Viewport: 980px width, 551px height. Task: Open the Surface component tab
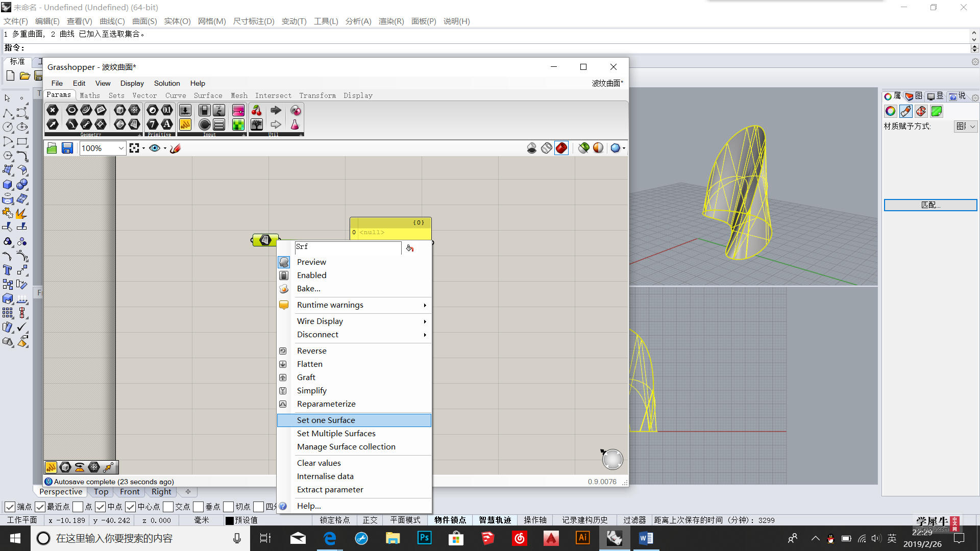click(x=208, y=95)
